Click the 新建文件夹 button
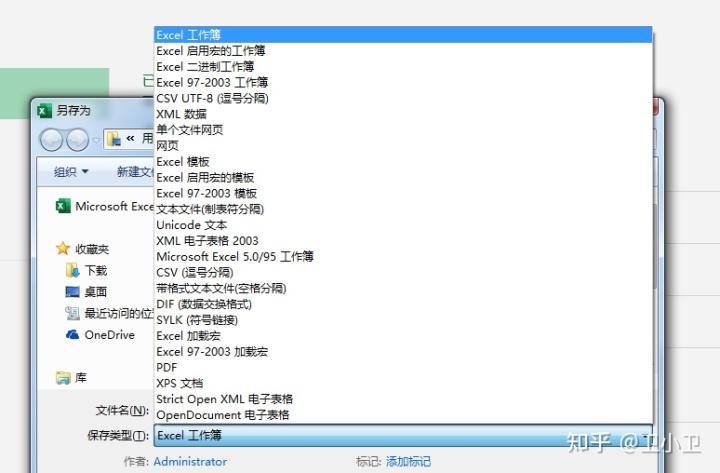The image size is (720, 473). 135,172
